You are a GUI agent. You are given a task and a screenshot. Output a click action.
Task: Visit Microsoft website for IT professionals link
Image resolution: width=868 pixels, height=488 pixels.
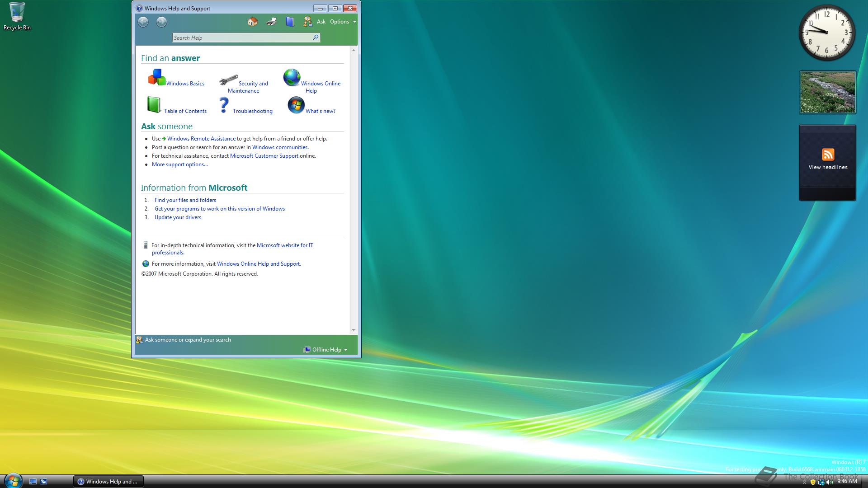point(285,245)
